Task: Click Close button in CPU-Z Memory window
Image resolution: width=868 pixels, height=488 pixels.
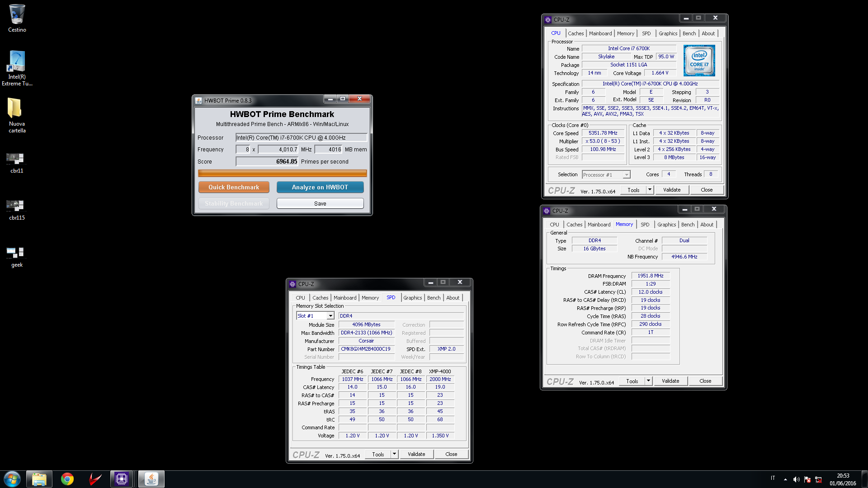Action: click(705, 381)
